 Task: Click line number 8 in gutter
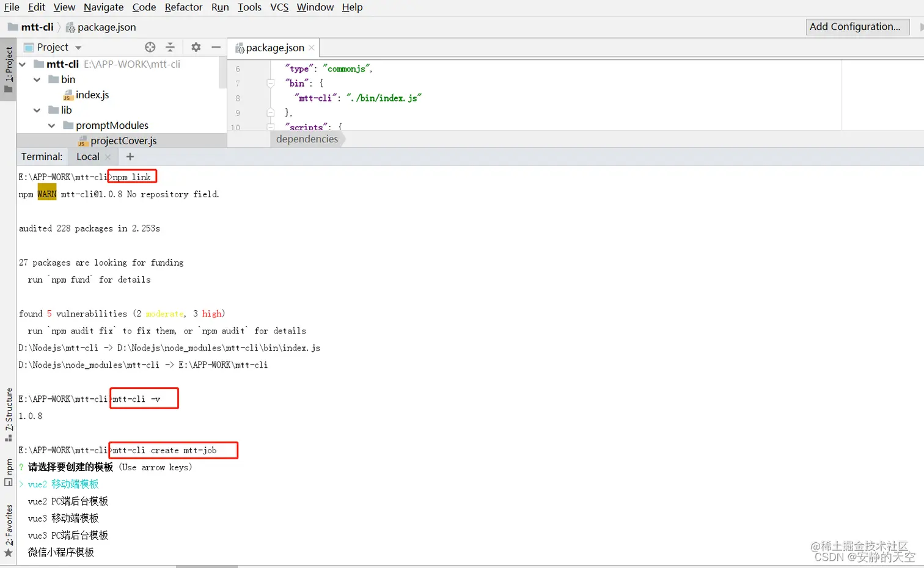tap(238, 98)
